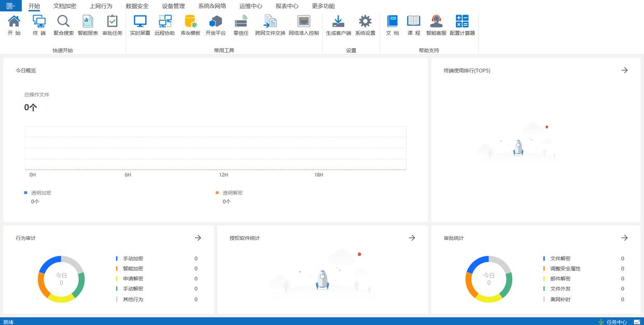644x325 pixels.
Task: Start 远程协助 remote assistance
Action: [165, 22]
